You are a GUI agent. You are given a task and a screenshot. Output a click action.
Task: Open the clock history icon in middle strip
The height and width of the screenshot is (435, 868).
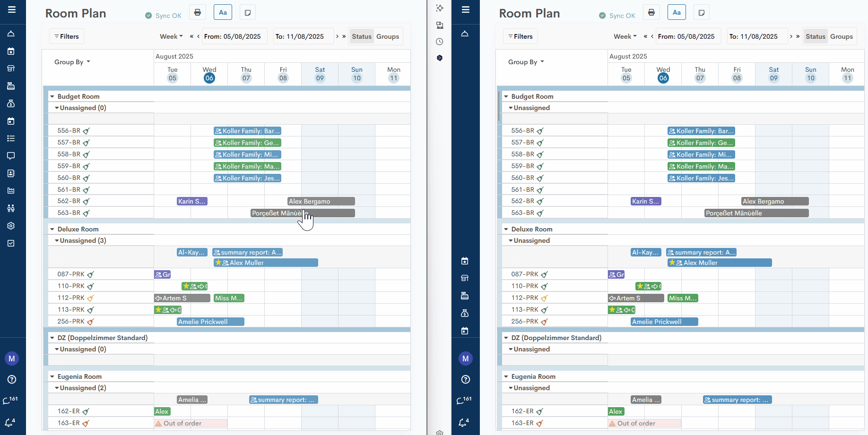[440, 42]
